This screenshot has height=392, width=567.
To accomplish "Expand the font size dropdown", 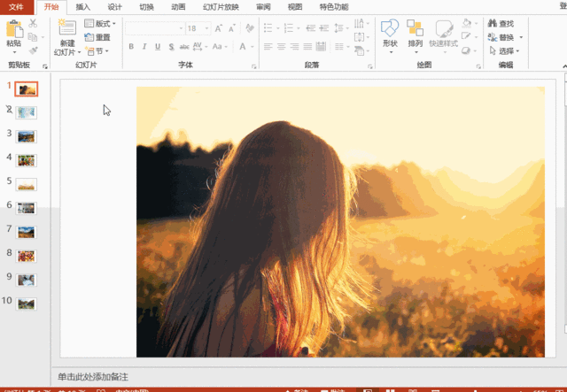I will click(x=206, y=28).
